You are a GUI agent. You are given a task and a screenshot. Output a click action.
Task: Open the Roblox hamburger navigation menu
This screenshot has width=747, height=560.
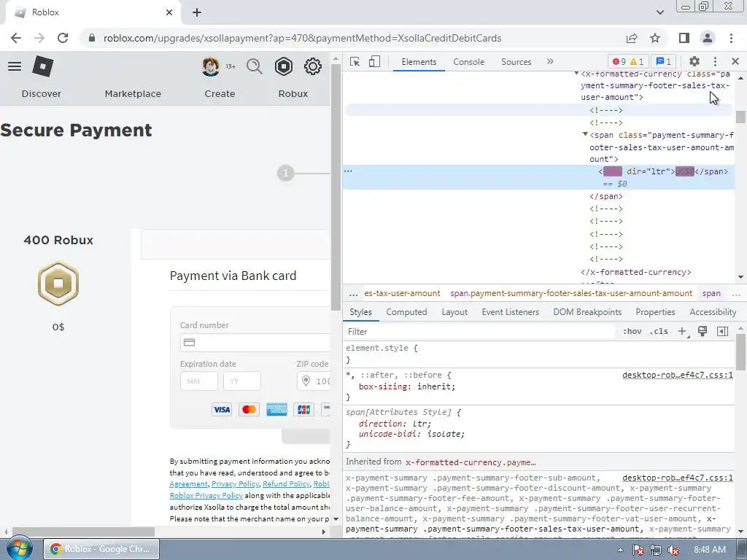point(15,66)
